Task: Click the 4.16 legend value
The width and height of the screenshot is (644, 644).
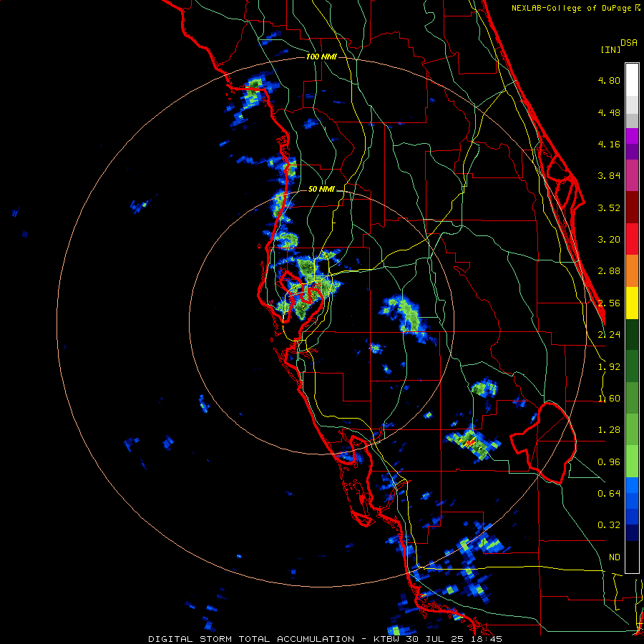Action: (609, 144)
